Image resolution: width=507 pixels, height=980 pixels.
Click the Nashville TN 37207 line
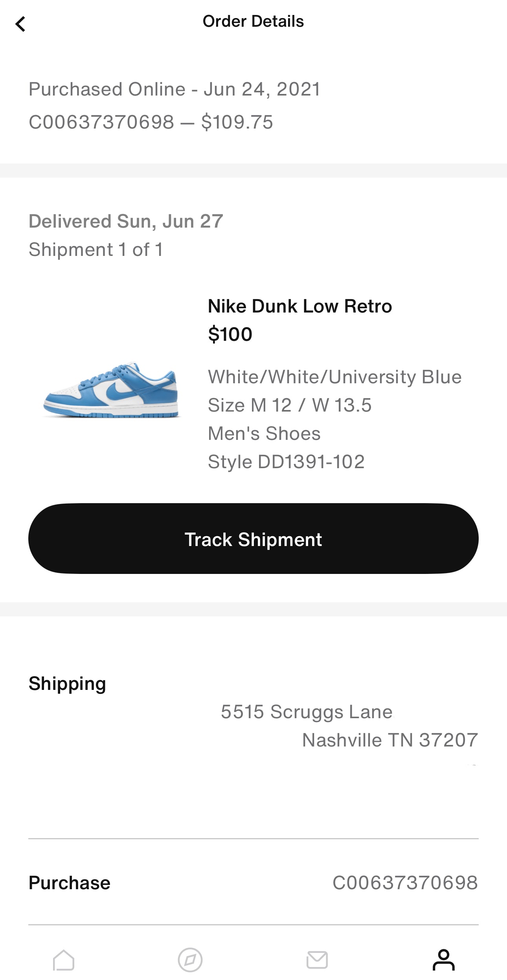coord(390,740)
